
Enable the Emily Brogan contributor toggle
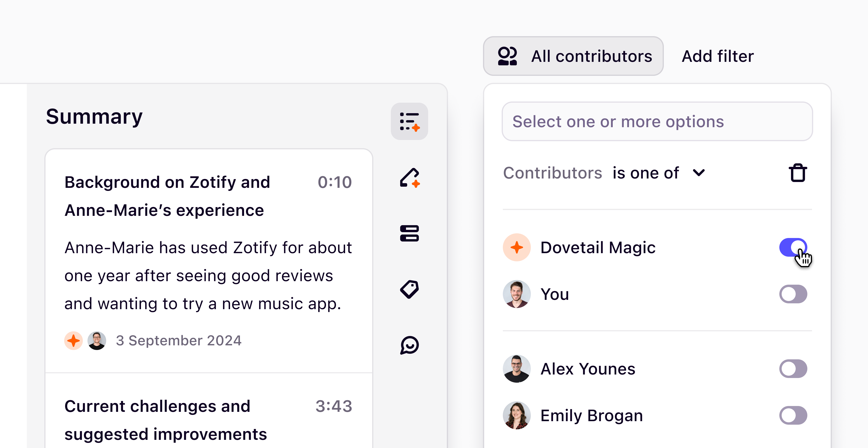click(793, 415)
